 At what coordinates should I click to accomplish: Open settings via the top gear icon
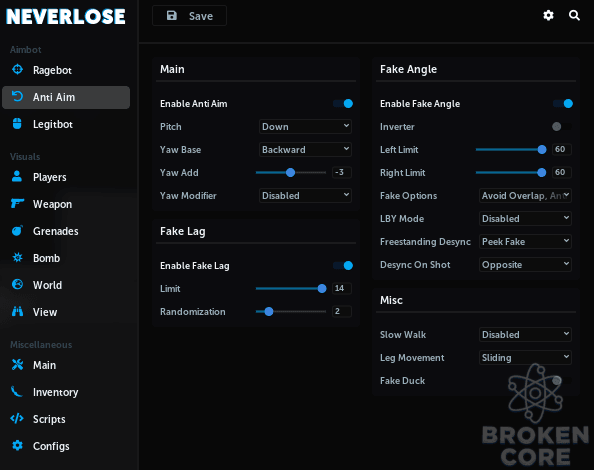pyautogui.click(x=548, y=16)
